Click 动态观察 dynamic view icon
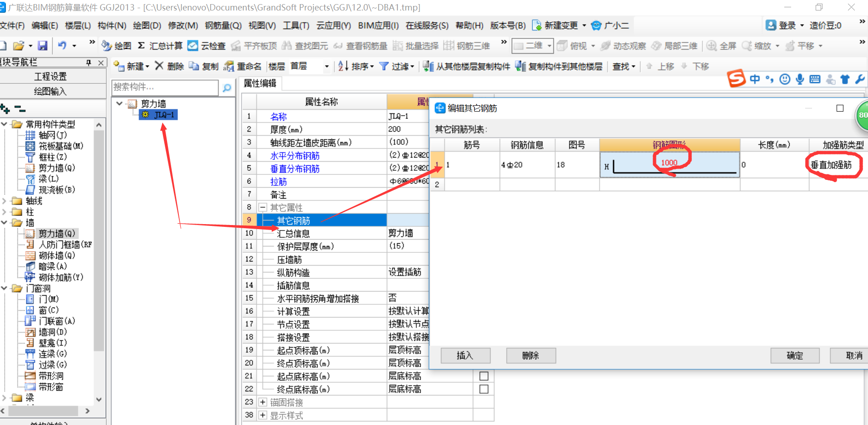 [x=605, y=46]
